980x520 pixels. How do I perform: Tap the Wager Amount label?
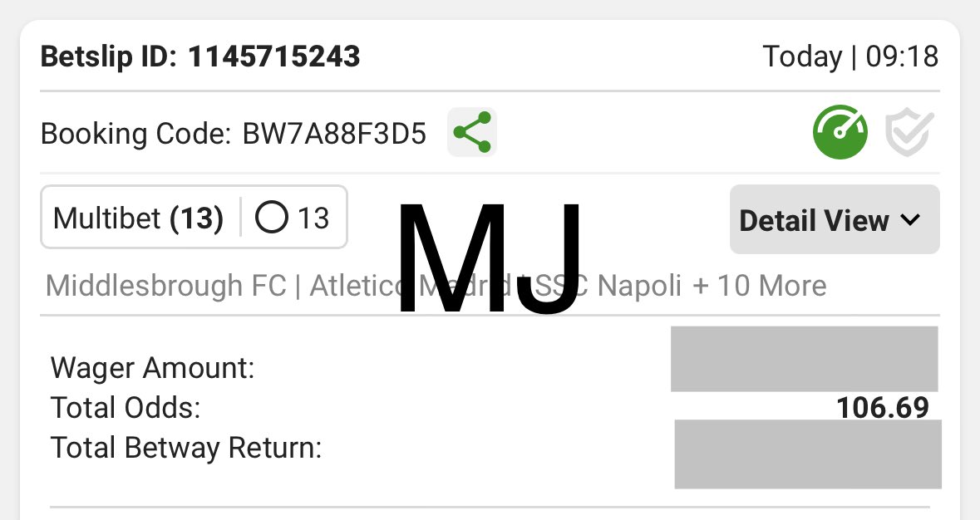[152, 368]
